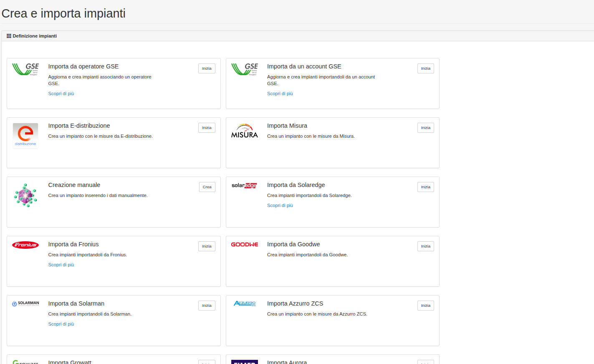The image size is (594, 364).
Task: Click Inizia for Importa da Fronius
Action: [x=207, y=246]
